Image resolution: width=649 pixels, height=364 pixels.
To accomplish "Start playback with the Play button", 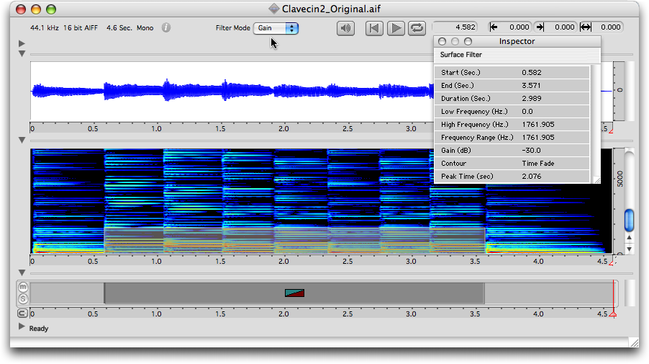I will click(396, 28).
